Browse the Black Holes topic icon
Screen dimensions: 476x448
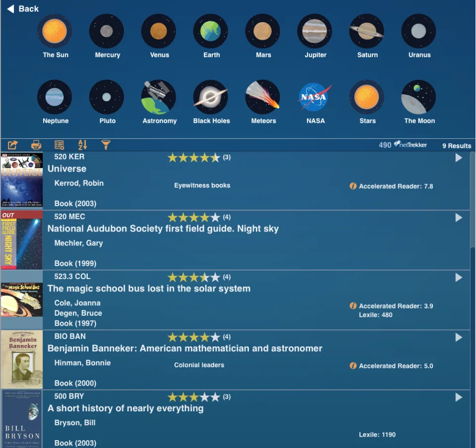pyautogui.click(x=211, y=97)
